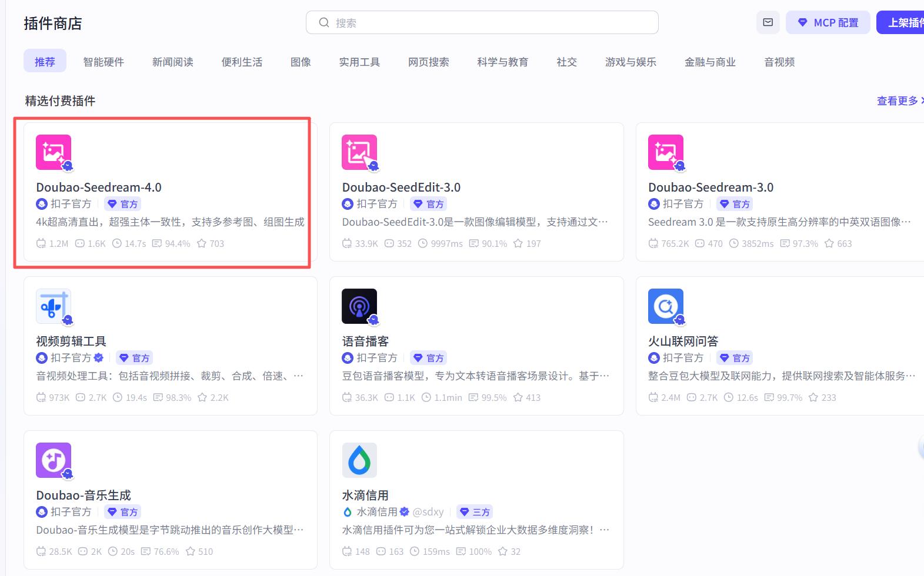This screenshot has height=576, width=924.
Task: Click the Doubao-Seedream-3.0 plugin icon
Action: [666, 152]
